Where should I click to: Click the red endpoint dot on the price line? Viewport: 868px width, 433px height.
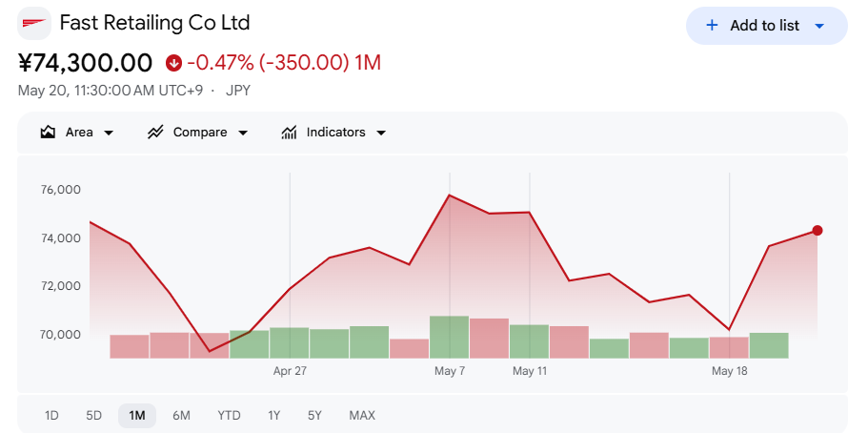point(818,231)
